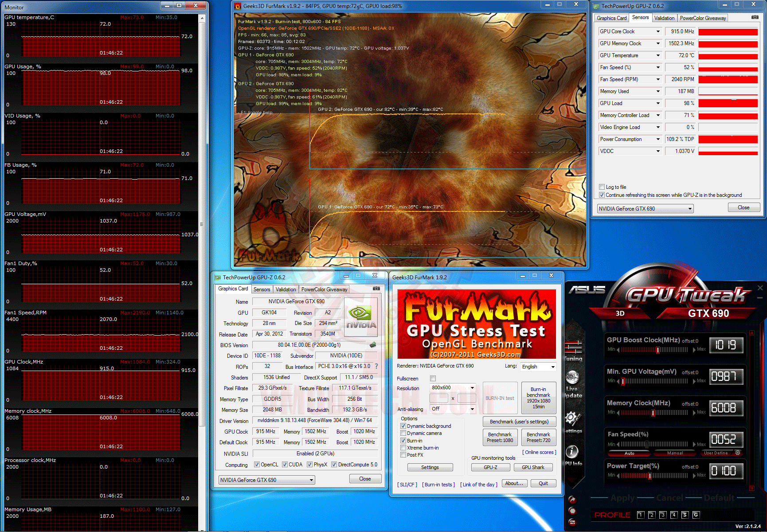Viewport: 767px width, 532px height.
Task: Open the card selector in GPU-Z Graphics Card window
Action: 266,480
